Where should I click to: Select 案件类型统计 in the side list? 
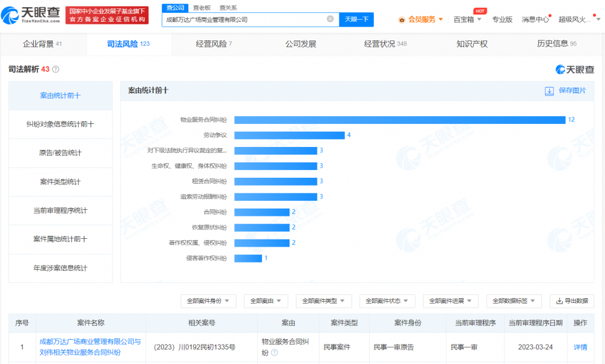click(x=60, y=181)
